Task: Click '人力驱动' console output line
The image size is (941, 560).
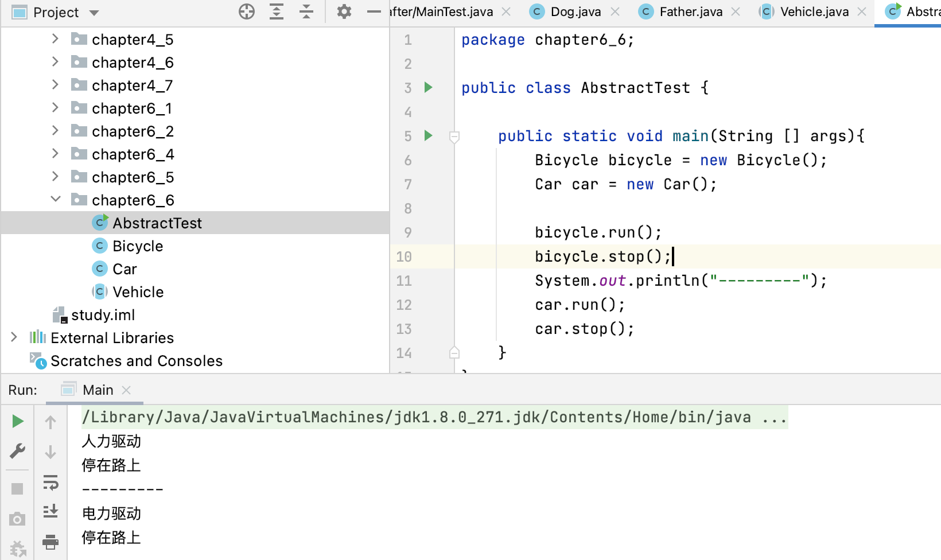Action: pos(111,441)
